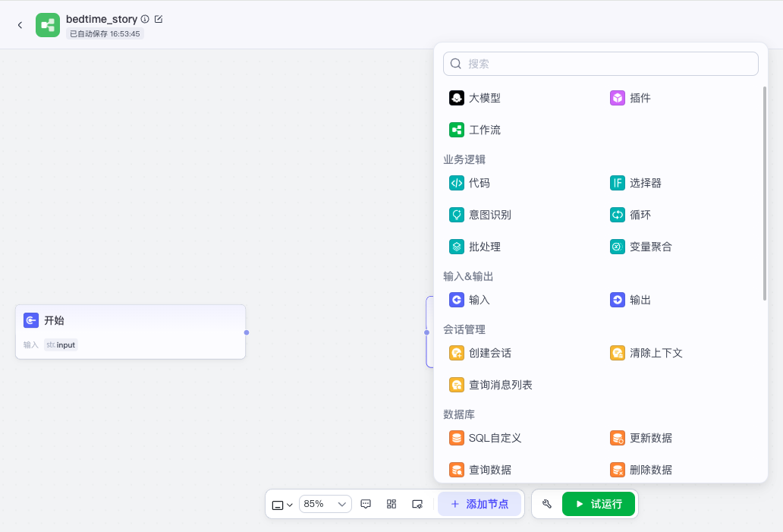Add a 工作流 node

[x=474, y=130]
